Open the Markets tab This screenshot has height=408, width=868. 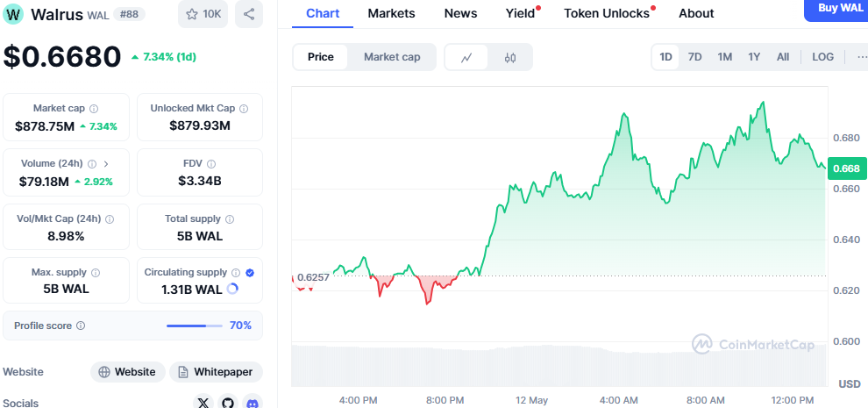pyautogui.click(x=391, y=13)
